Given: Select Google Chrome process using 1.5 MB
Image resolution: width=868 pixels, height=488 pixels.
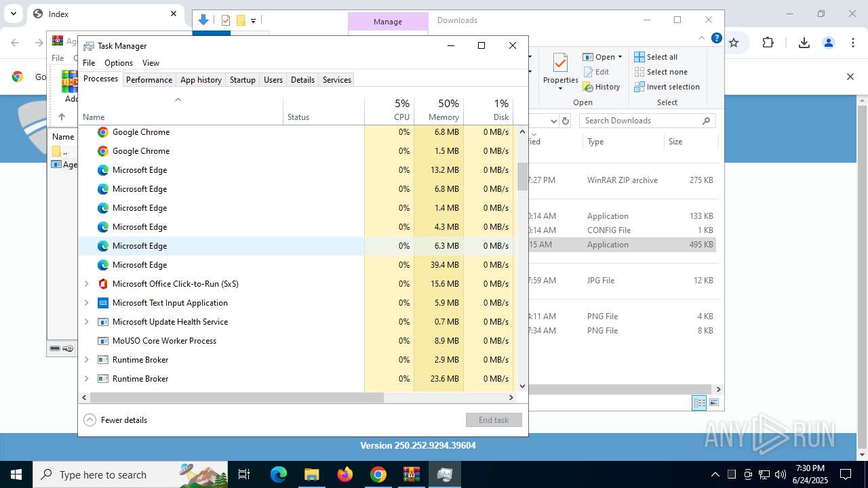Looking at the screenshot, I should point(298,151).
